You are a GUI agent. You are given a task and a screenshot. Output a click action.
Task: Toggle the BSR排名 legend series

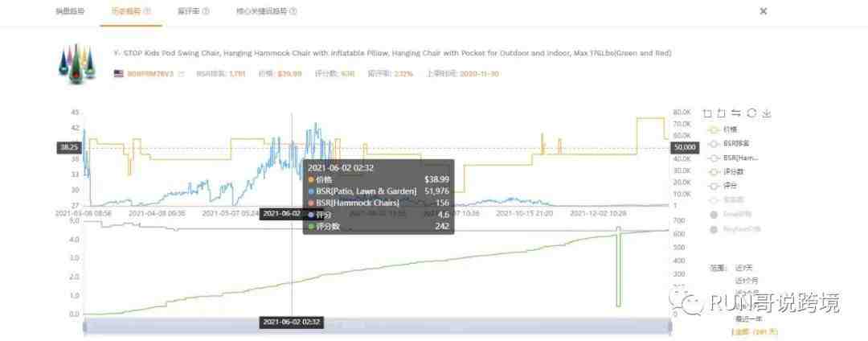pos(727,143)
